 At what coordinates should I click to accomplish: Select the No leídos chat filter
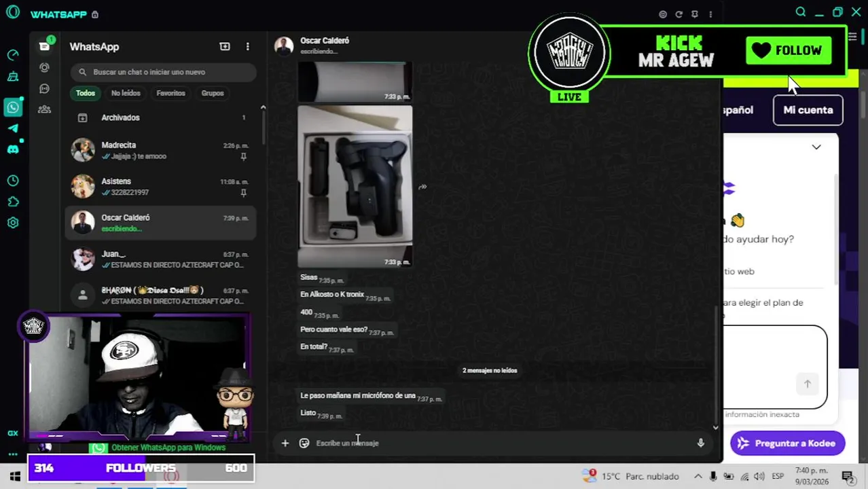pos(126,93)
